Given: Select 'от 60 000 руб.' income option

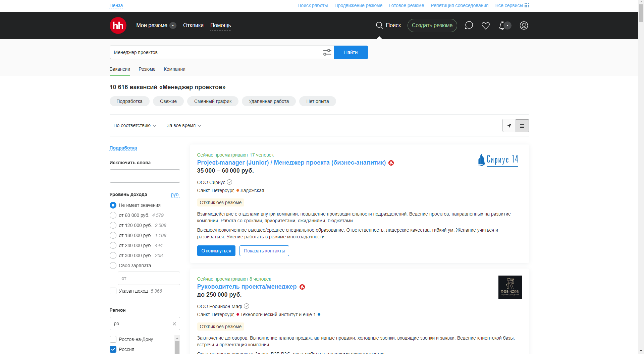Looking at the screenshot, I should pyautogui.click(x=113, y=215).
